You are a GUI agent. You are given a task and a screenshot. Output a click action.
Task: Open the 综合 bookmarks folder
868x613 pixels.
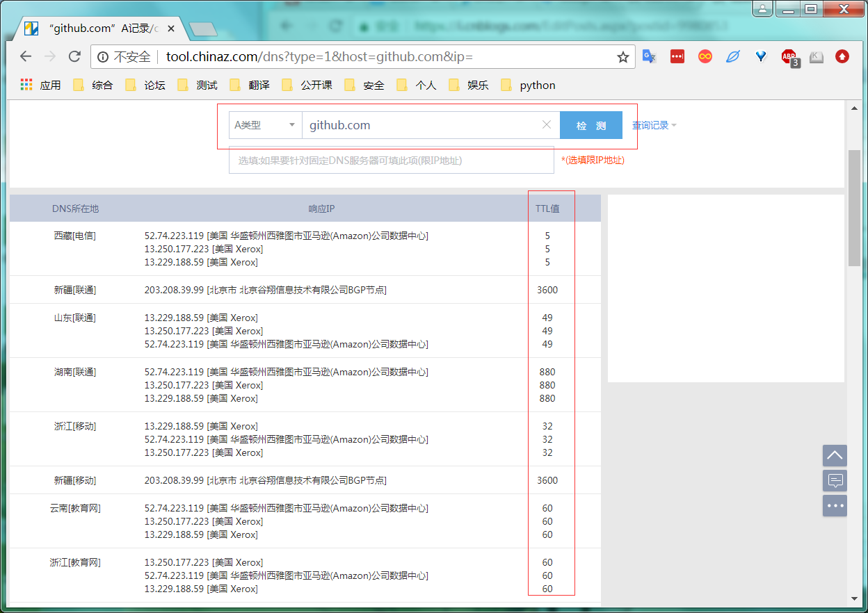coord(93,85)
